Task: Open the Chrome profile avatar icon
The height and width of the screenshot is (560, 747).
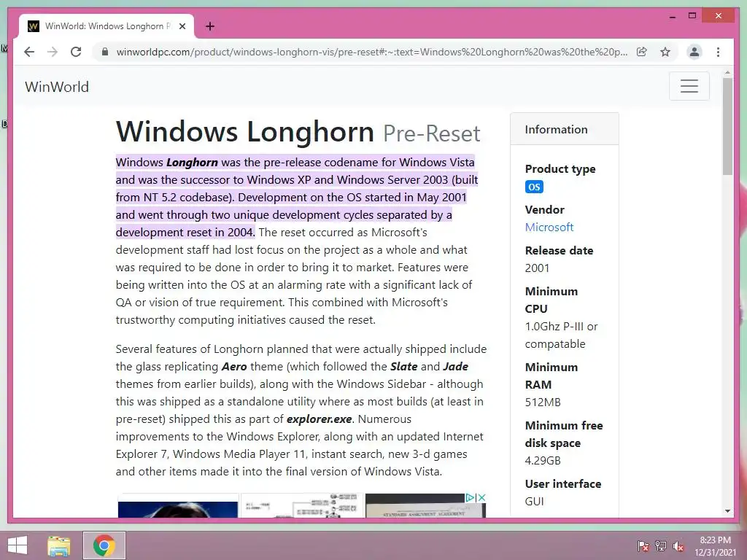Action: click(x=694, y=52)
